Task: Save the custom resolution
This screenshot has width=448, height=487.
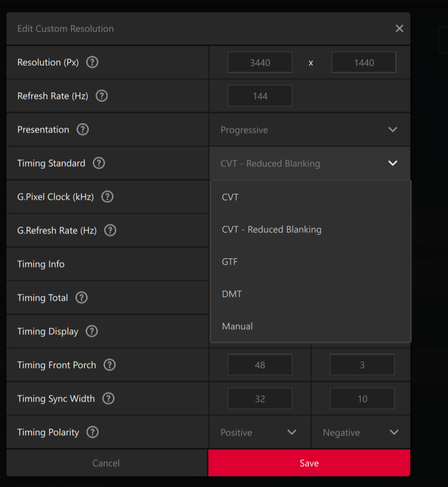Action: (x=309, y=463)
